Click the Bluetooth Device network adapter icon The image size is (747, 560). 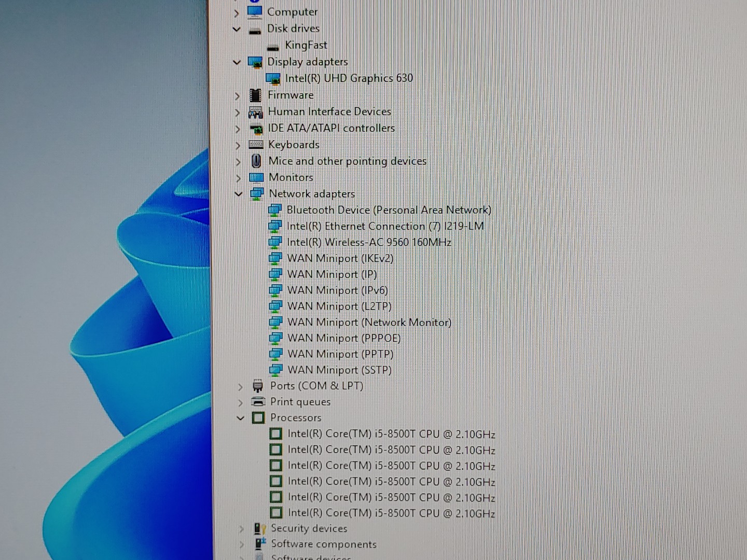pos(274,210)
